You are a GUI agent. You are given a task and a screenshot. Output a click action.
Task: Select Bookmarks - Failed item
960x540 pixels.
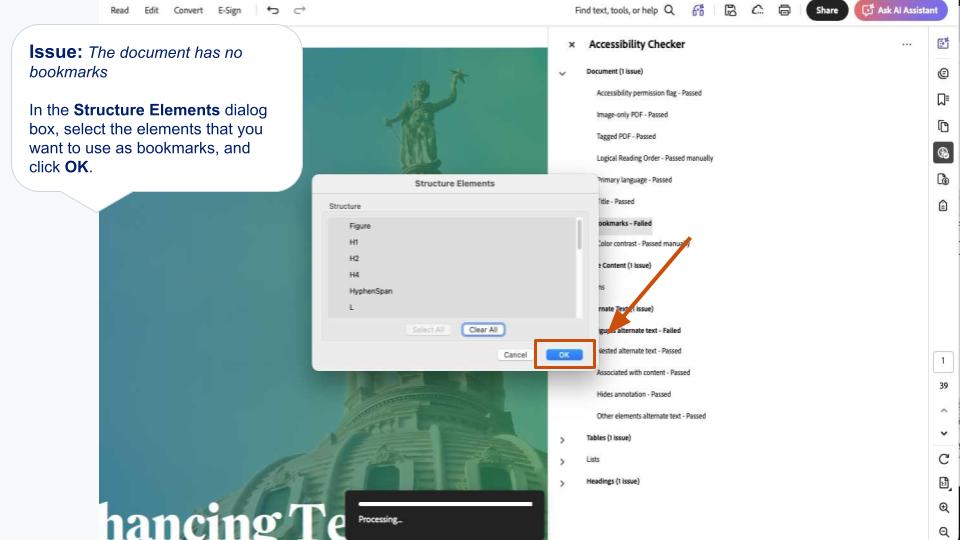624,223
